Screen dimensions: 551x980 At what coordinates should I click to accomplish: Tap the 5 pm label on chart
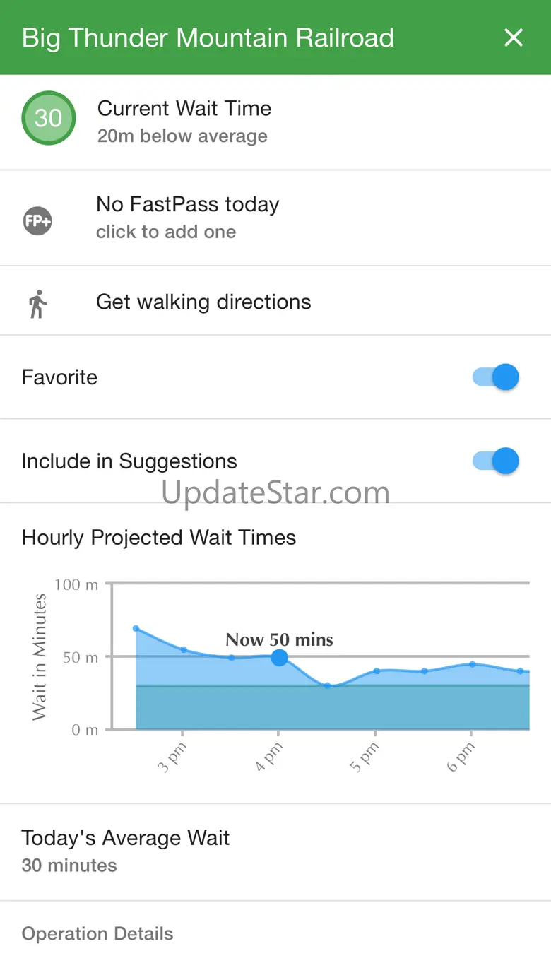tap(365, 757)
